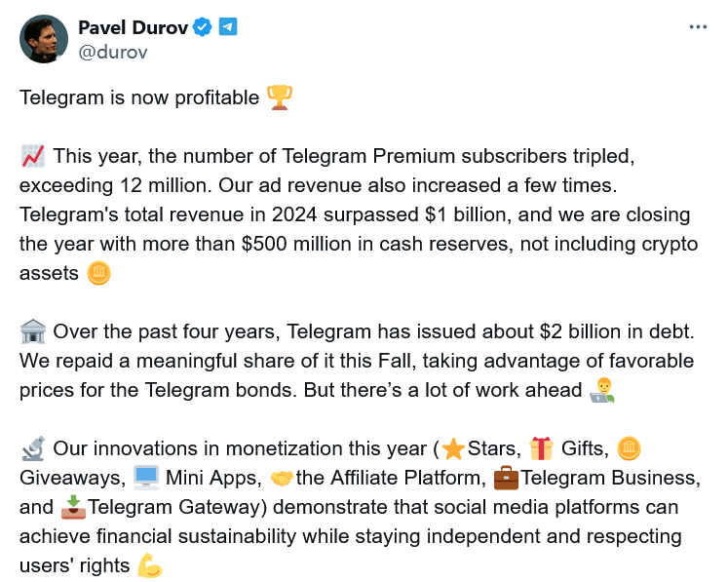Click the coin emoji before Giveaways
The width and height of the screenshot is (728, 582).
(x=630, y=448)
